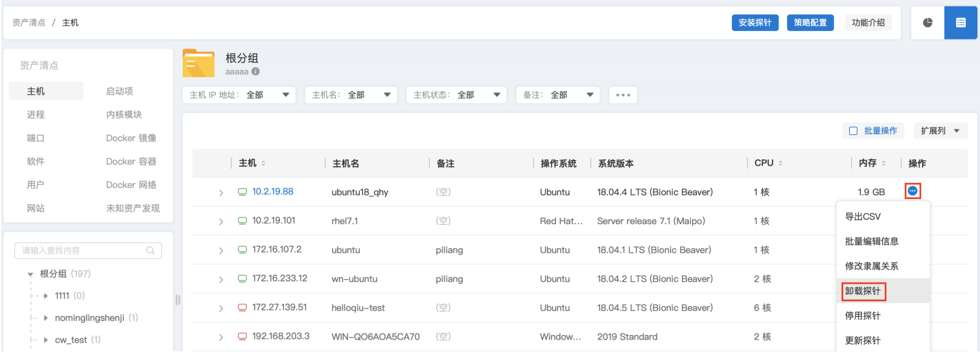Open the three-dot actions icon for 10.2.19.88
The image size is (980, 359).
click(x=913, y=191)
